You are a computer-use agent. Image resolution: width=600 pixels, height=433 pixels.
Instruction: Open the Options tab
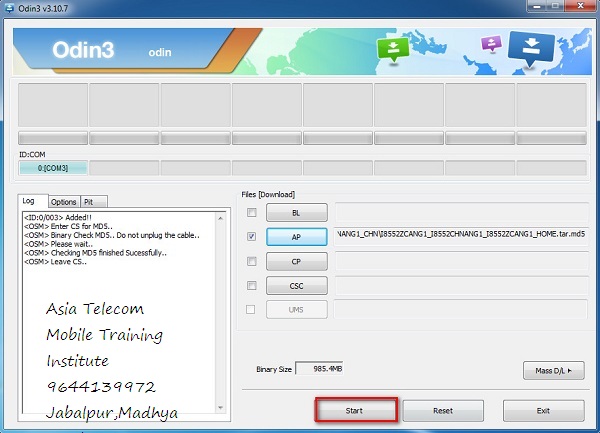(x=64, y=202)
